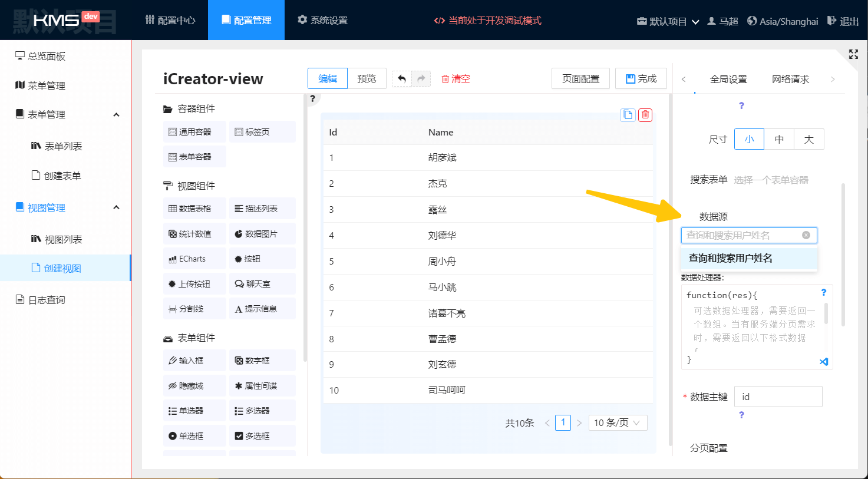Select size 大 option
The height and width of the screenshot is (479, 868).
808,139
